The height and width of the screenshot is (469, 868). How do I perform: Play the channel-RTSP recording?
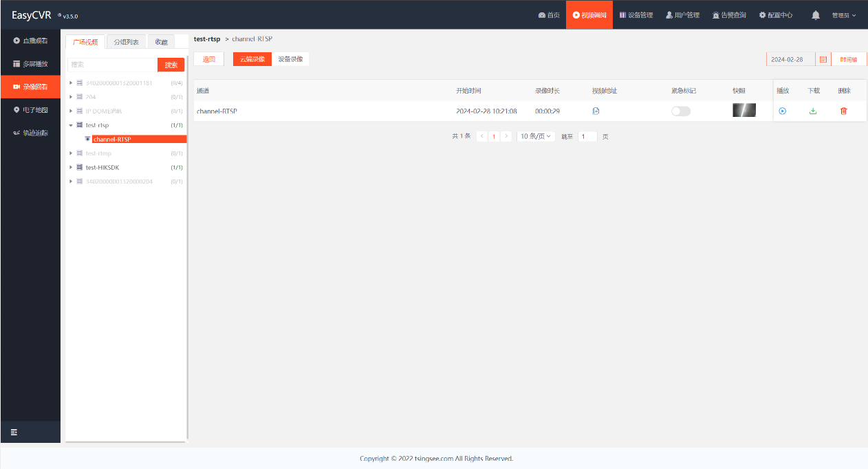click(782, 111)
